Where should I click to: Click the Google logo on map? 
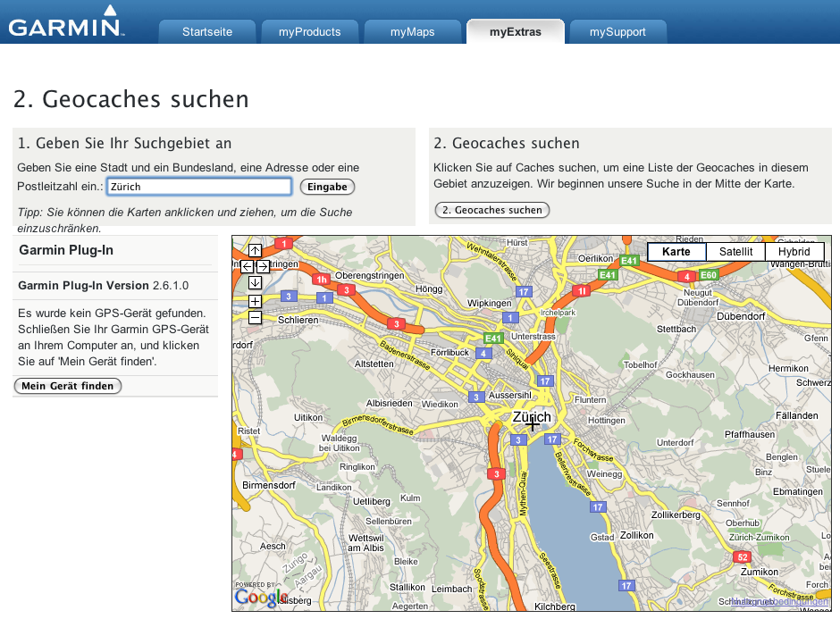[x=261, y=598]
